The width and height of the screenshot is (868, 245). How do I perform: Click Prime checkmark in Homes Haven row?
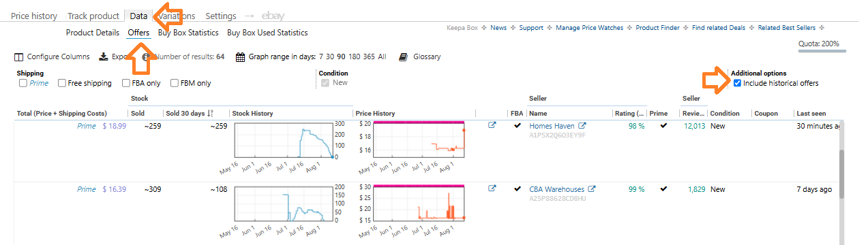pyautogui.click(x=664, y=125)
